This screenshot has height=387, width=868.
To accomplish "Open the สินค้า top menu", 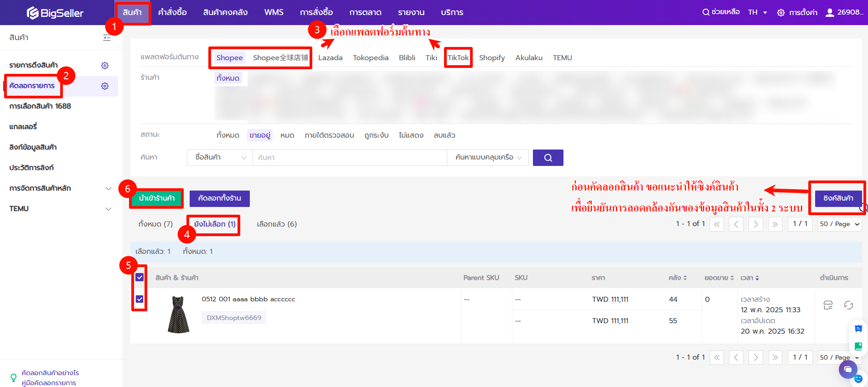I will [x=132, y=12].
